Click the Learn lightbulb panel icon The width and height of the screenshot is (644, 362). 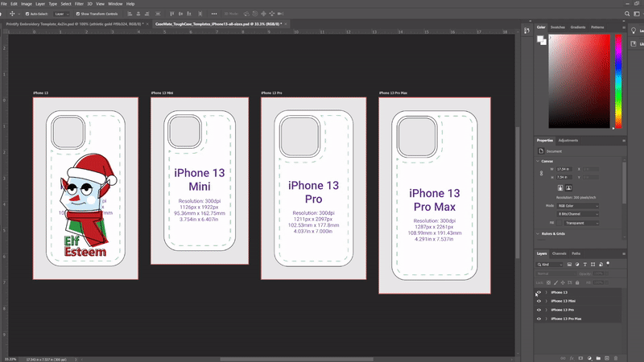pyautogui.click(x=633, y=31)
